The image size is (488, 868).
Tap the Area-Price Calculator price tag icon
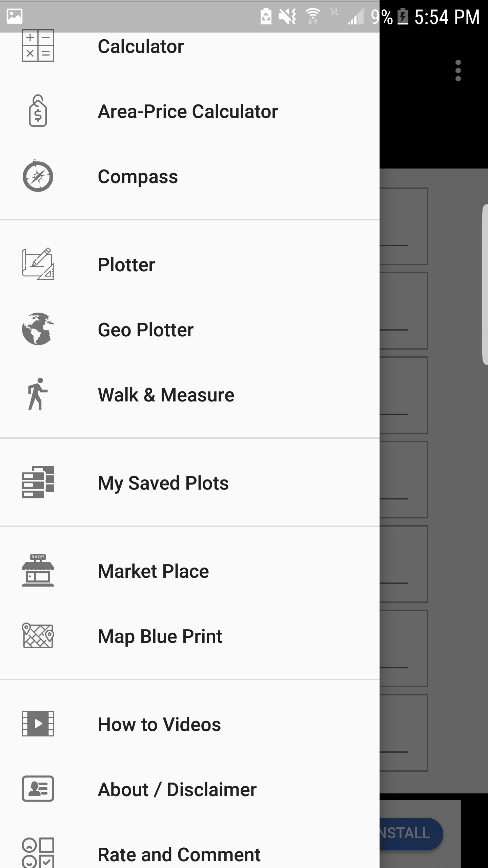coord(38,111)
